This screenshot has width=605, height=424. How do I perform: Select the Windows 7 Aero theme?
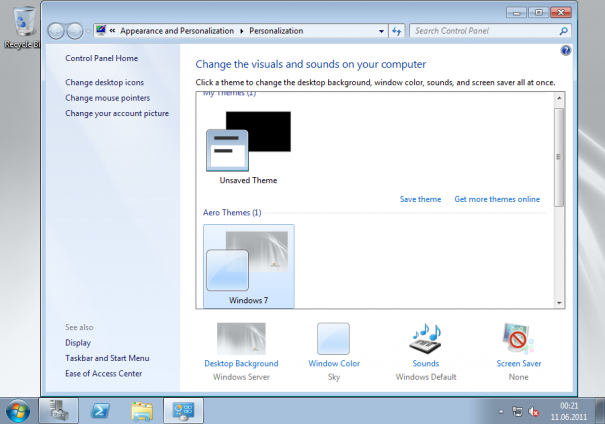248,266
